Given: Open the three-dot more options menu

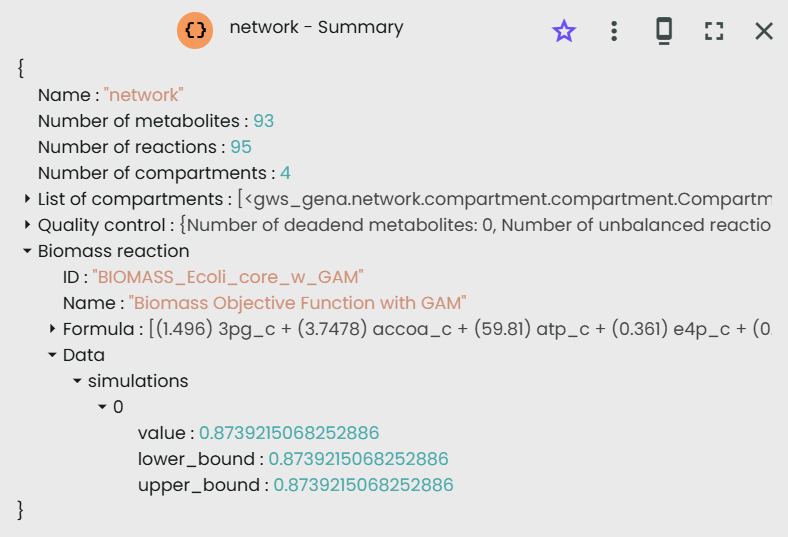Looking at the screenshot, I should [x=614, y=31].
